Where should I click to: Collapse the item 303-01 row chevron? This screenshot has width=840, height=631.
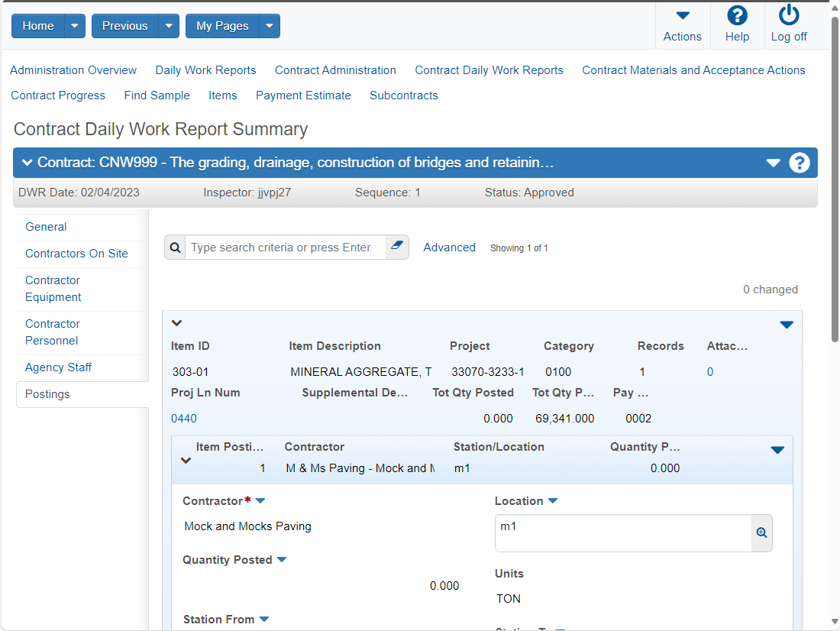click(x=177, y=322)
